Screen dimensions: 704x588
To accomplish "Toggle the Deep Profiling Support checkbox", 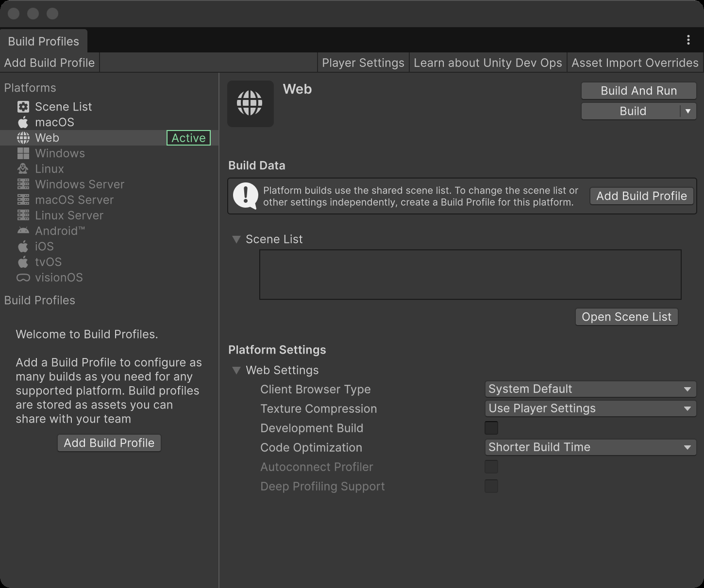I will pos(491,486).
